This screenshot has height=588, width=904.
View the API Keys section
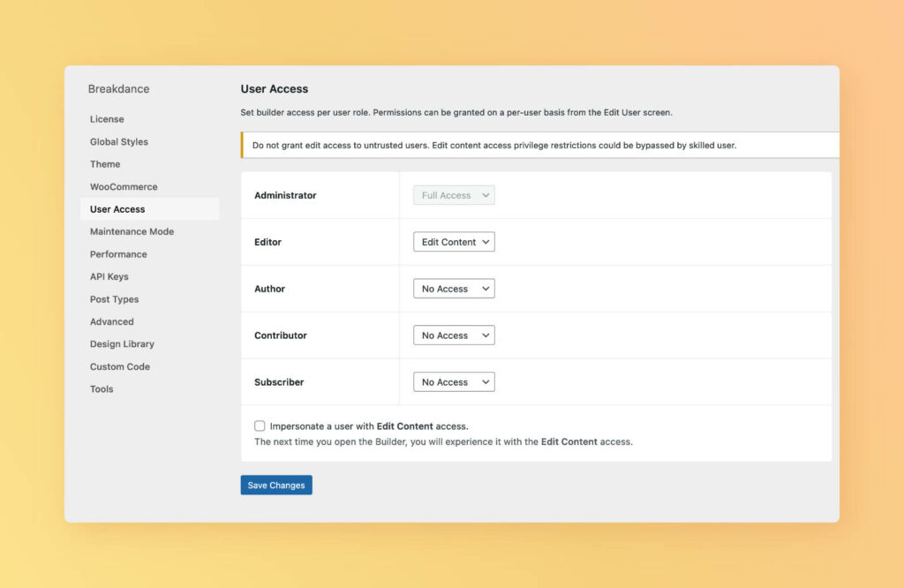109,276
